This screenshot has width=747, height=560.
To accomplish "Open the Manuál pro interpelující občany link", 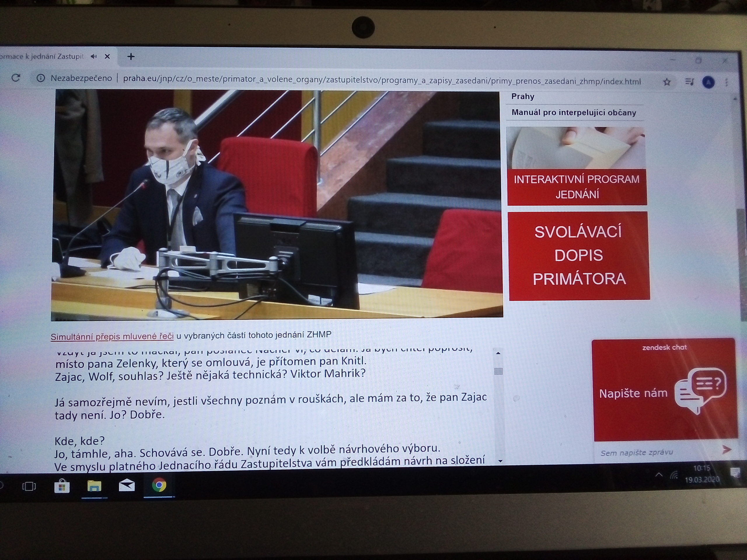I will tap(574, 113).
